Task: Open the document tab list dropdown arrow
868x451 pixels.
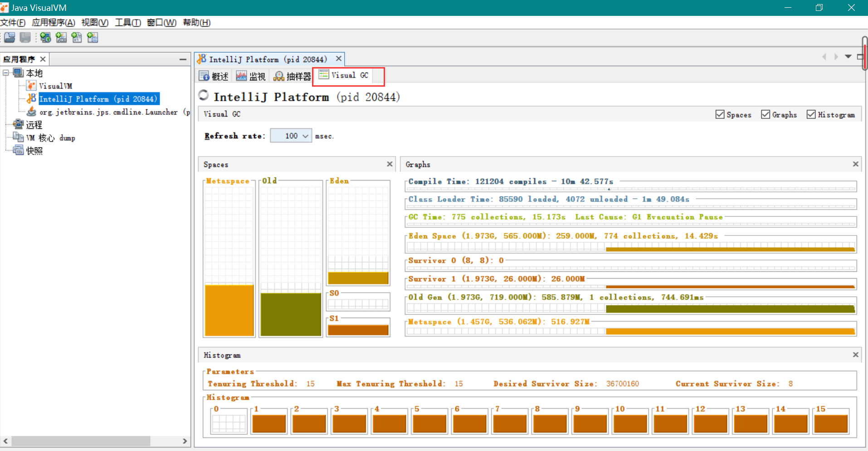Action: [848, 57]
